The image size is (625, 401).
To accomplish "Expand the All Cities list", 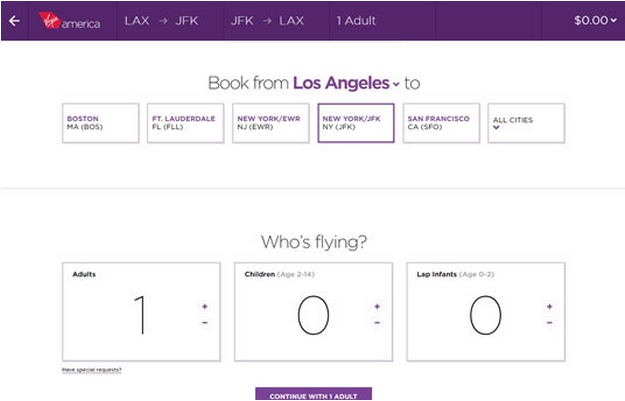I will pyautogui.click(x=526, y=123).
